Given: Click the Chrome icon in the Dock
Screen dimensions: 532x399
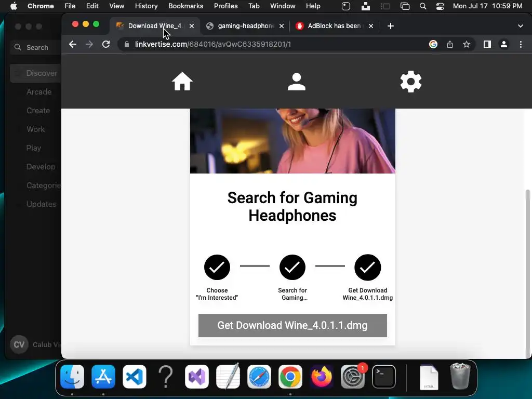Looking at the screenshot, I should tap(290, 377).
